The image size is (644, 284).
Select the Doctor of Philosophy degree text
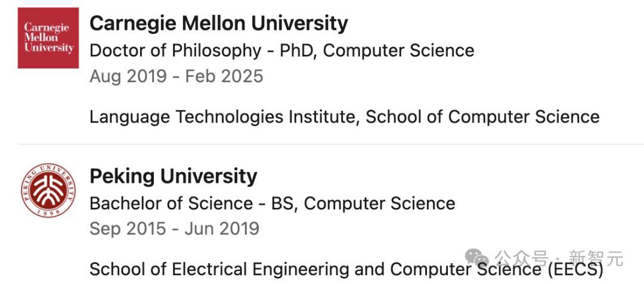click(175, 51)
